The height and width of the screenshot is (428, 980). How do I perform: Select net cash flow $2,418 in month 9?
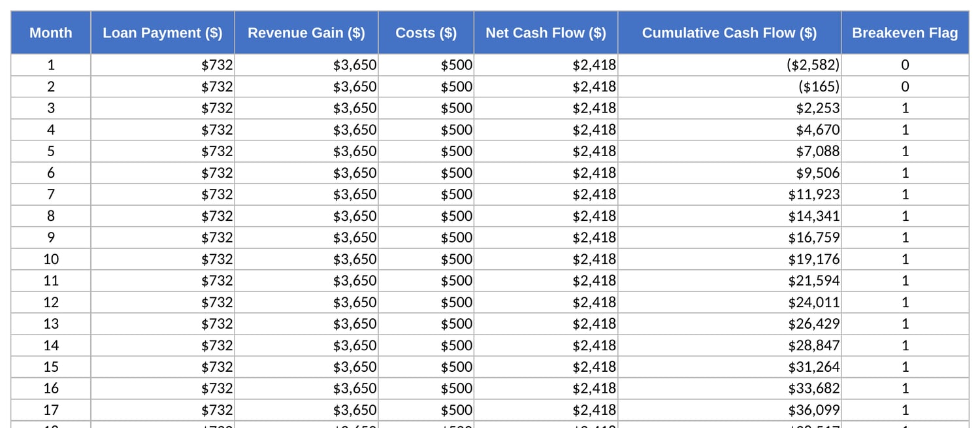546,237
